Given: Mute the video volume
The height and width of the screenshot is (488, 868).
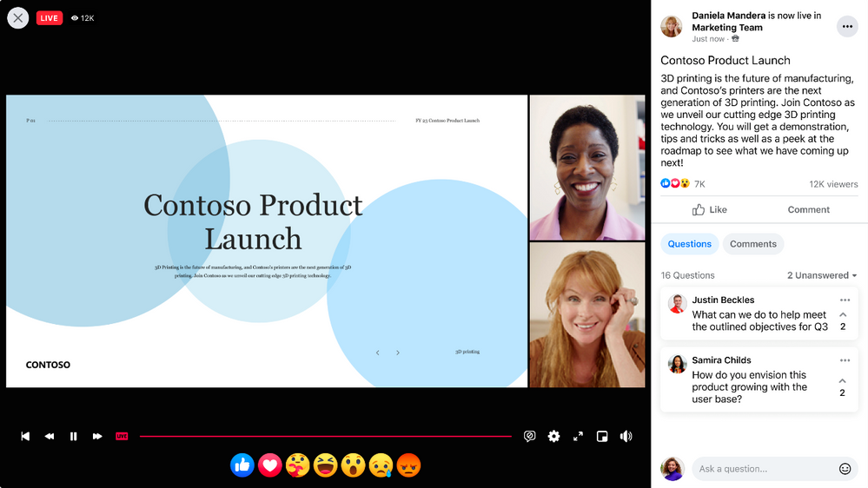Looking at the screenshot, I should (x=626, y=437).
